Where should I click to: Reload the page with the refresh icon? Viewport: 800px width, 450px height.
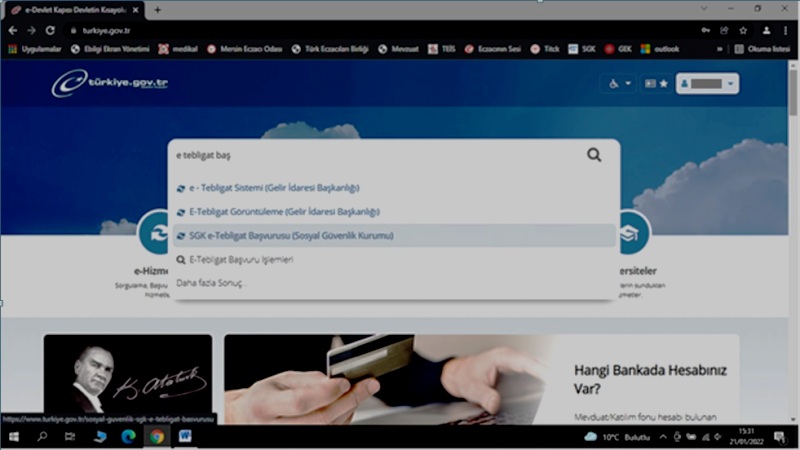(x=50, y=30)
